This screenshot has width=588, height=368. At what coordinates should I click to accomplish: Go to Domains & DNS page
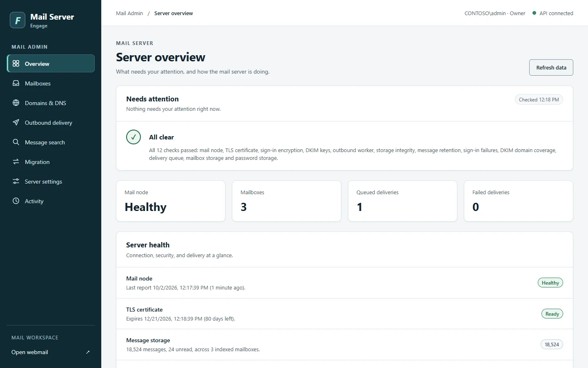(x=51, y=103)
